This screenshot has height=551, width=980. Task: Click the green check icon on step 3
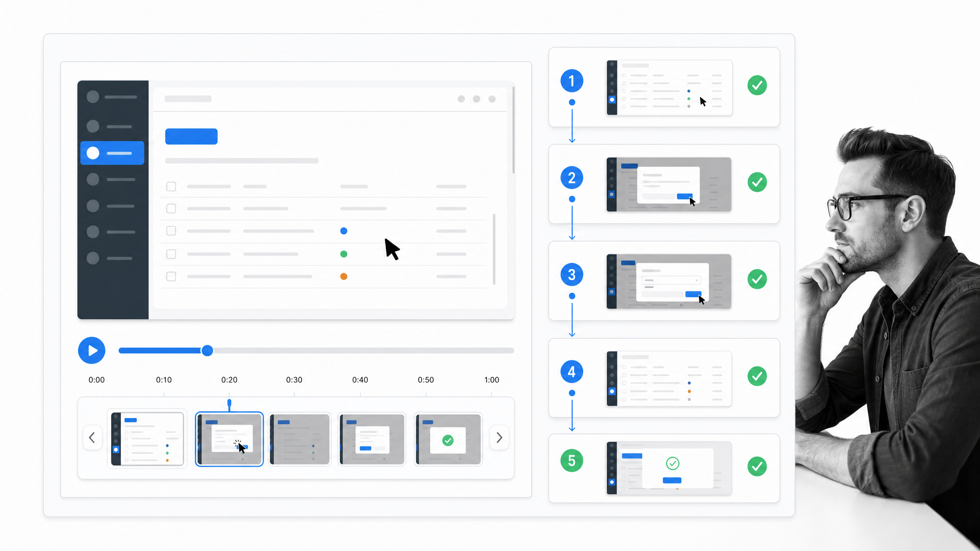tap(757, 279)
